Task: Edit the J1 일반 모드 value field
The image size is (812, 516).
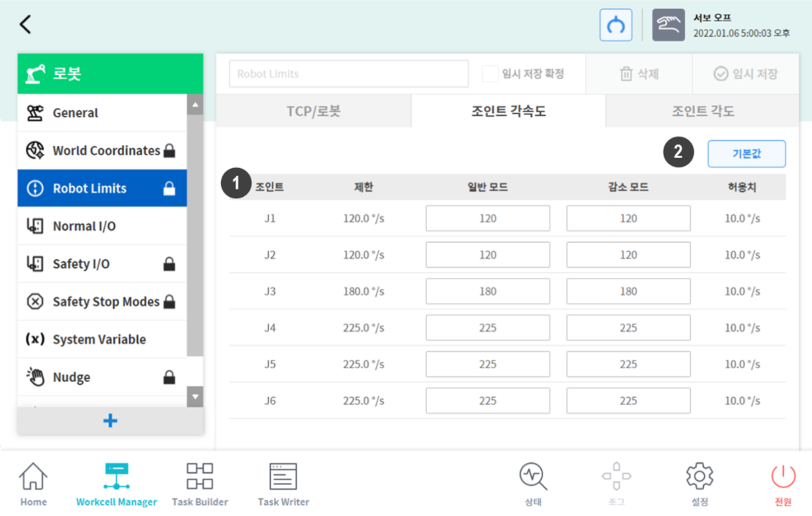Action: pyautogui.click(x=488, y=218)
